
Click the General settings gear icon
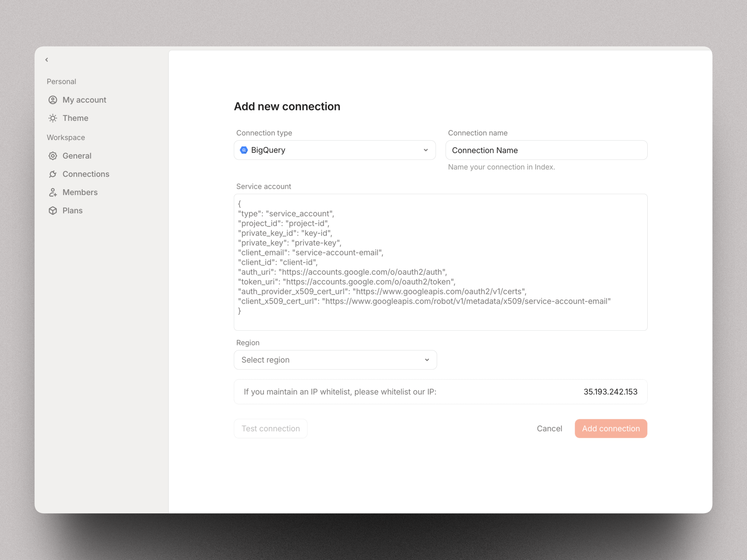tap(53, 156)
